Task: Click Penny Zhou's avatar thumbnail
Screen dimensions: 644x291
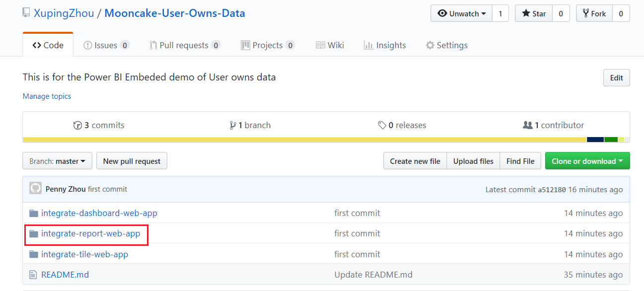Action: coord(35,189)
